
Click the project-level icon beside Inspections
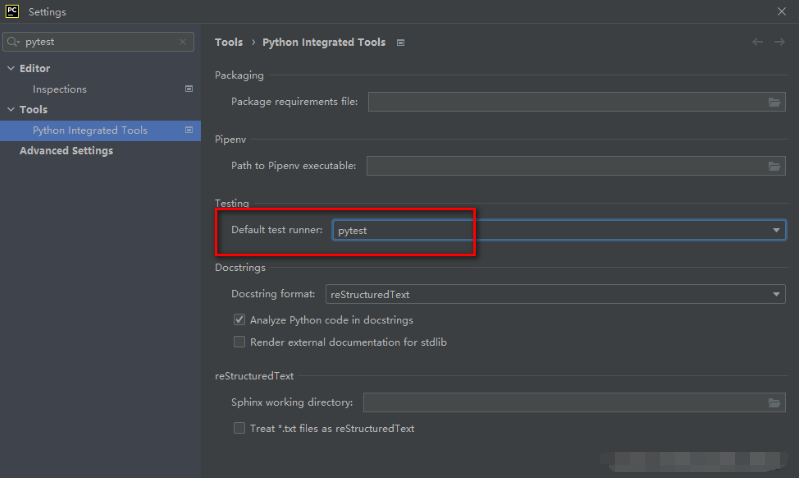(189, 89)
